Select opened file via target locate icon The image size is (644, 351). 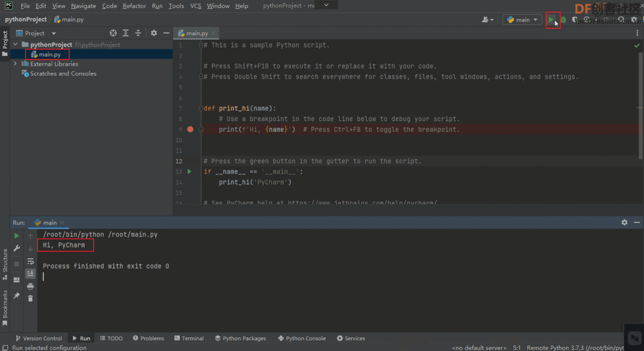tap(113, 33)
